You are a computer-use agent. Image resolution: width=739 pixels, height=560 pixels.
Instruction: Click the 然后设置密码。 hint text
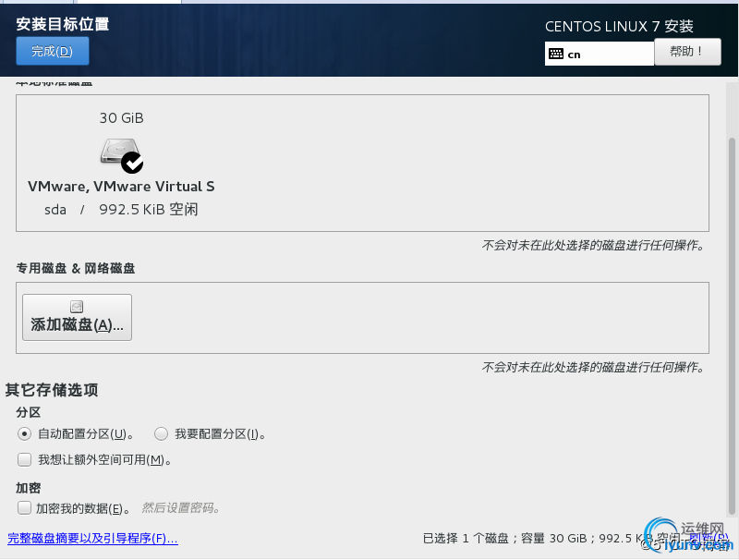click(x=180, y=508)
